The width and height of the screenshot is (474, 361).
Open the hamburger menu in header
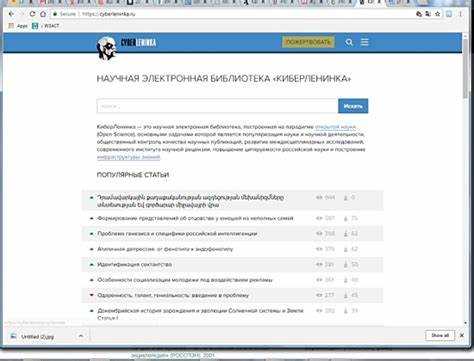(x=365, y=42)
